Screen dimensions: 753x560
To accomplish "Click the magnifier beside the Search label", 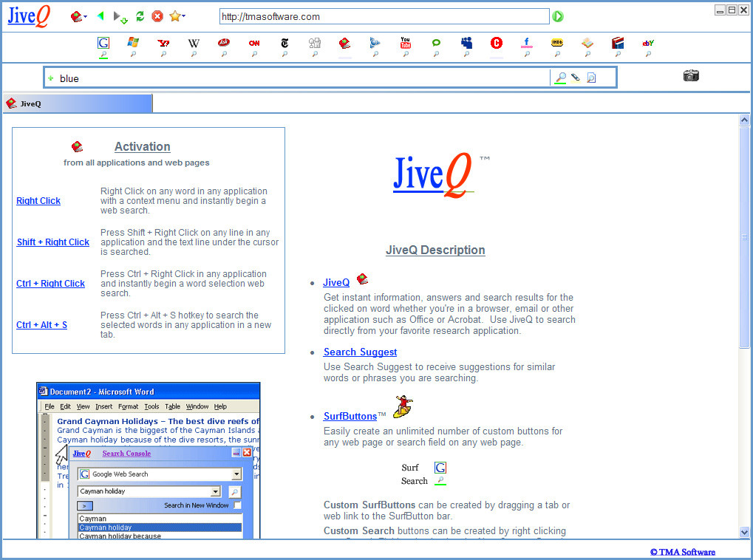I will (440, 480).
